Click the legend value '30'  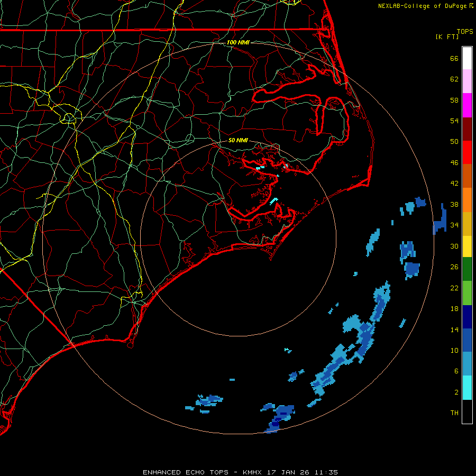[454, 246]
